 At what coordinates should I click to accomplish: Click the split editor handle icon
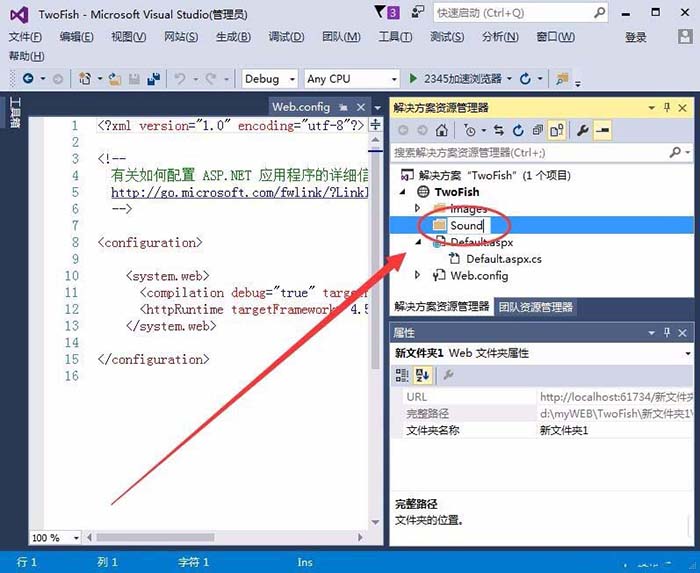(375, 125)
